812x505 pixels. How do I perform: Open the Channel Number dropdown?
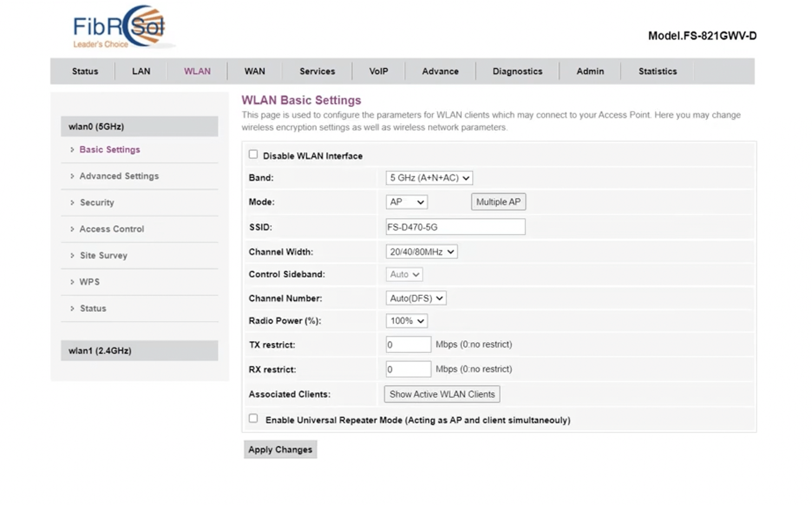[x=416, y=298]
